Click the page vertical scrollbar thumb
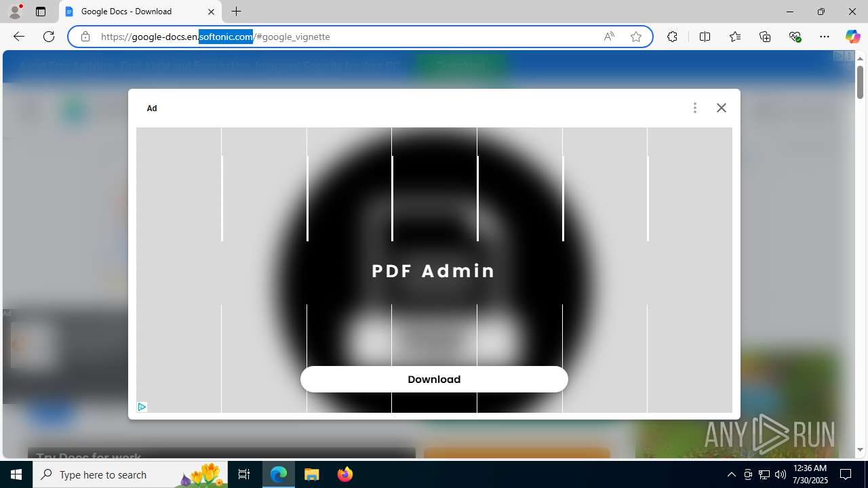 [x=860, y=83]
